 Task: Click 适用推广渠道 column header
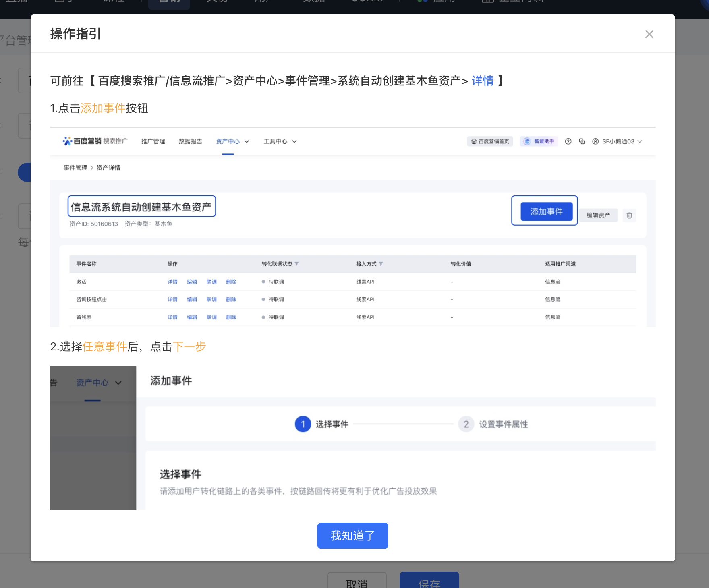[x=560, y=264]
